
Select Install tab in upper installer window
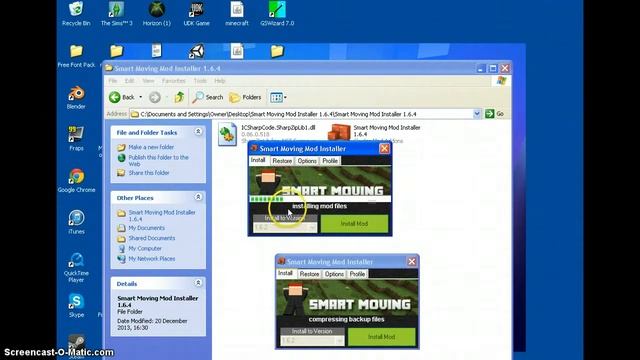click(258, 160)
